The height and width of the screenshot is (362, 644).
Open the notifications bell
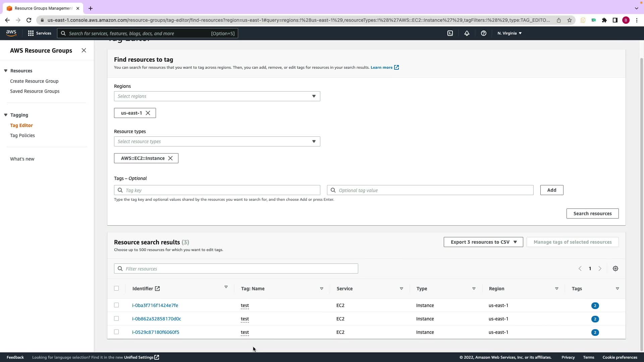pyautogui.click(x=467, y=33)
